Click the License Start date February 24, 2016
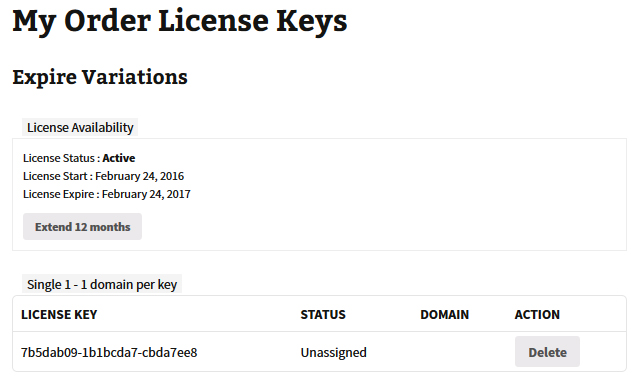 click(140, 176)
